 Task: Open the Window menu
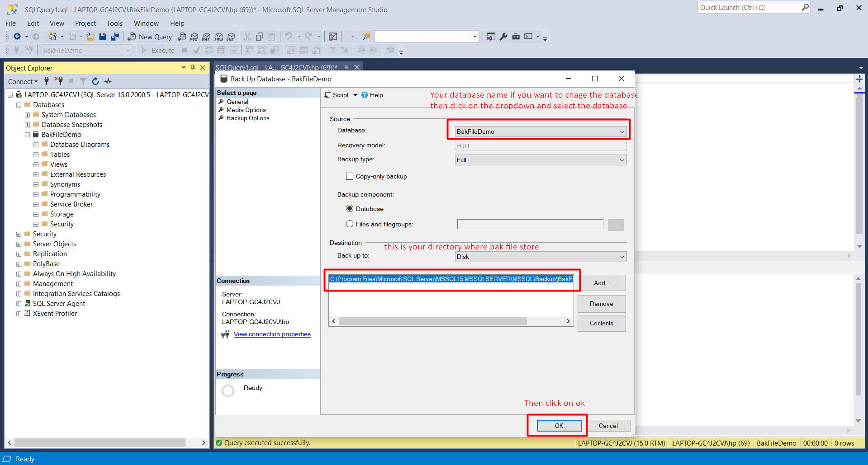[146, 23]
